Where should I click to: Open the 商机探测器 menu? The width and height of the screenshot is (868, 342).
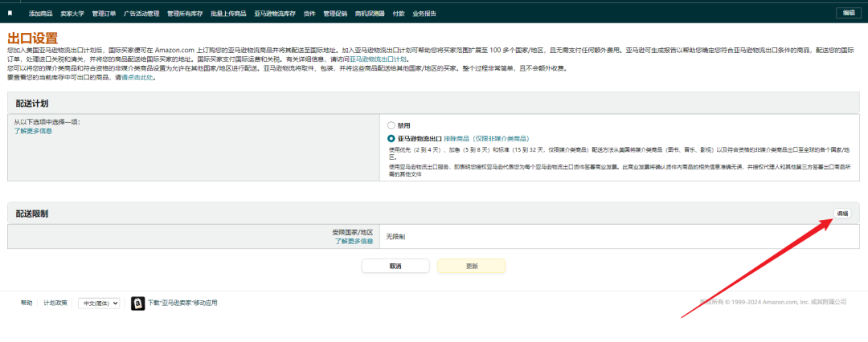click(370, 14)
